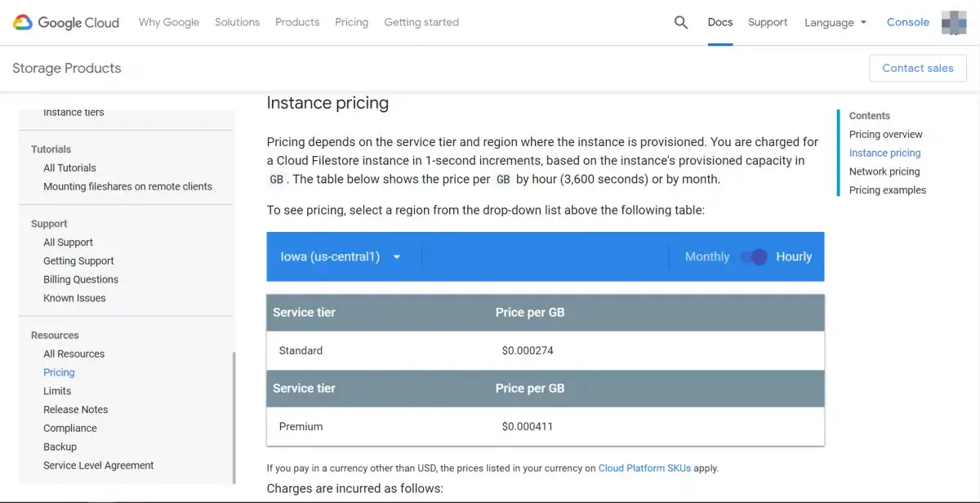
Task: Open the Solutions menu
Action: (x=237, y=22)
